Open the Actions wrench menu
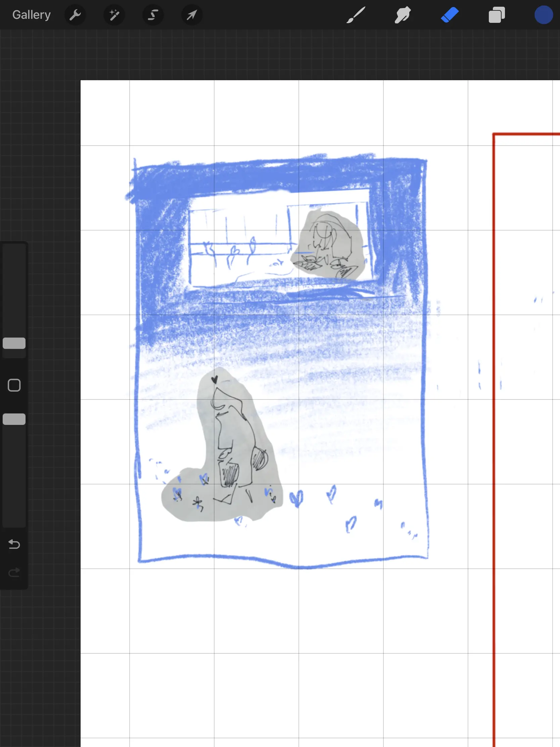Image resolution: width=560 pixels, height=747 pixels. 75,15
